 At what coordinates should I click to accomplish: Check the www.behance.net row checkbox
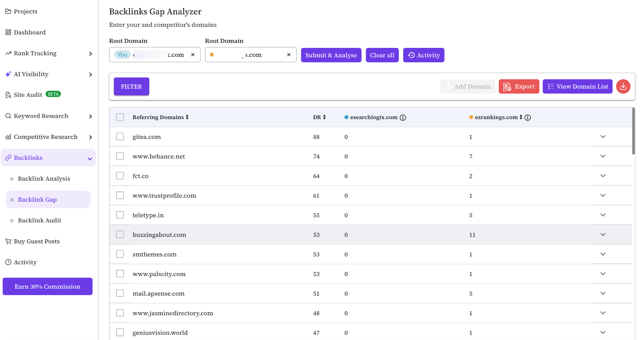120,156
